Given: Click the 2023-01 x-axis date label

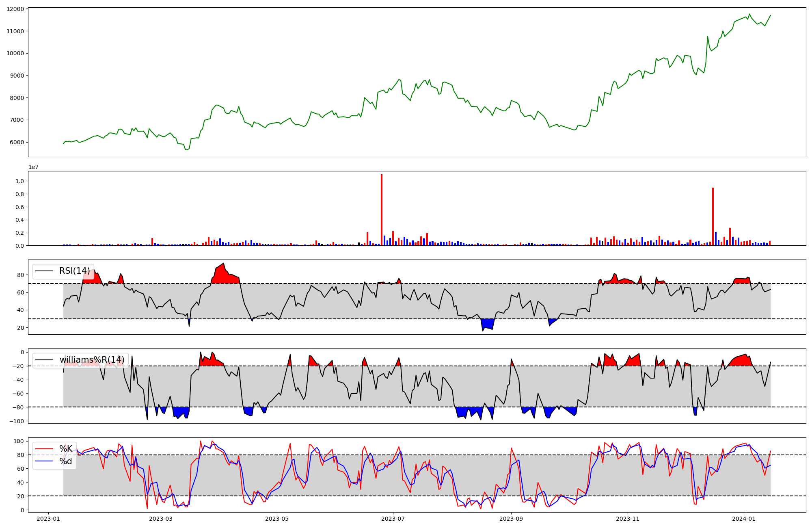Looking at the screenshot, I should (48, 519).
